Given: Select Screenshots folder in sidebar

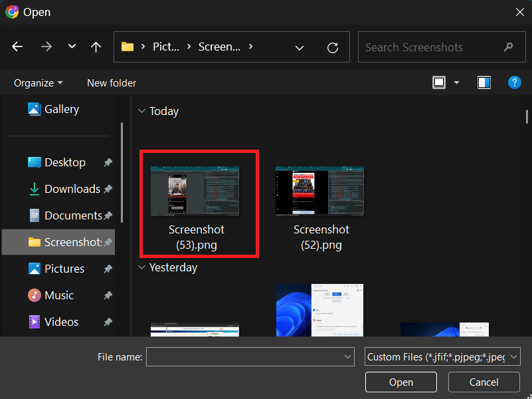Looking at the screenshot, I should (x=58, y=242).
